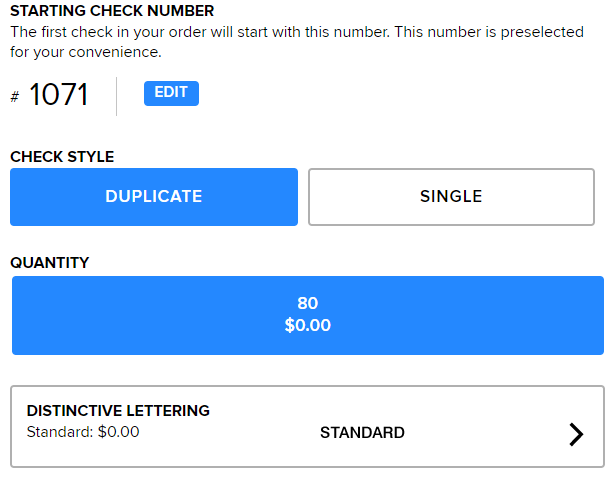Select the 80 checks quantity option
The height and width of the screenshot is (478, 615).
pos(308,315)
